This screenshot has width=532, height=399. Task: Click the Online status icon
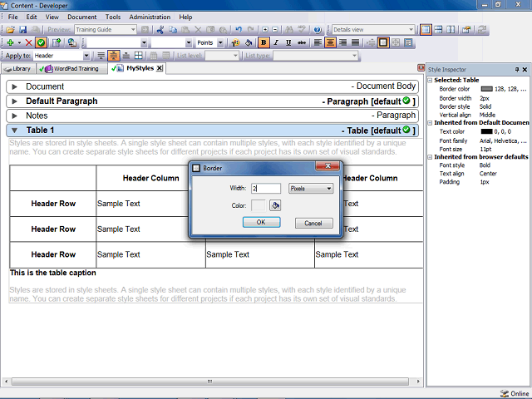tap(505, 393)
